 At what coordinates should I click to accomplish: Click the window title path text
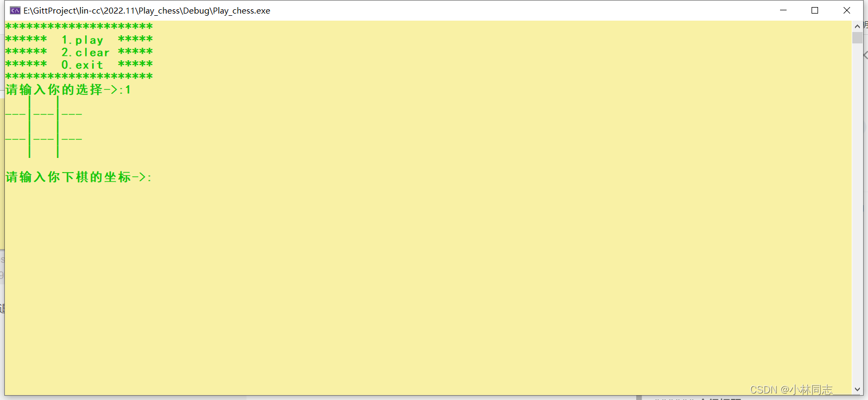tap(147, 10)
